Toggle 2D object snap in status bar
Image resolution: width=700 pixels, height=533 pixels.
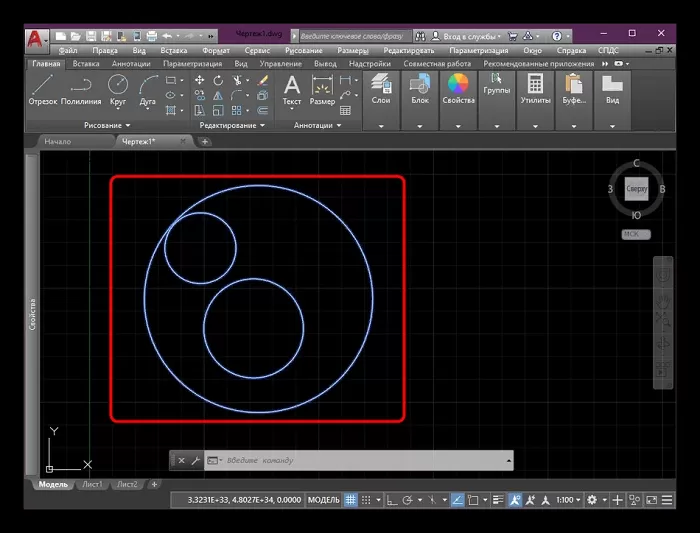[x=473, y=500]
